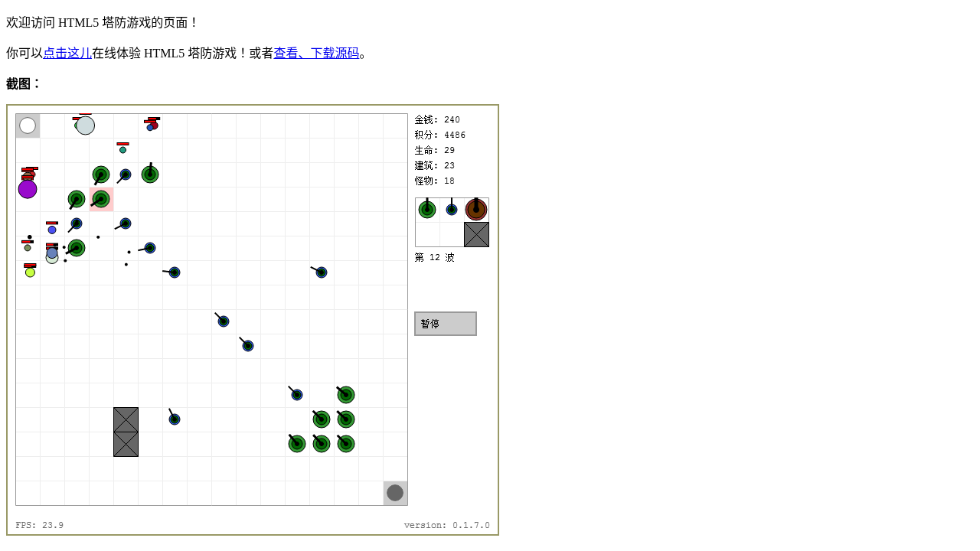
Task: Select the lower gray wall block on the map
Action: click(126, 444)
